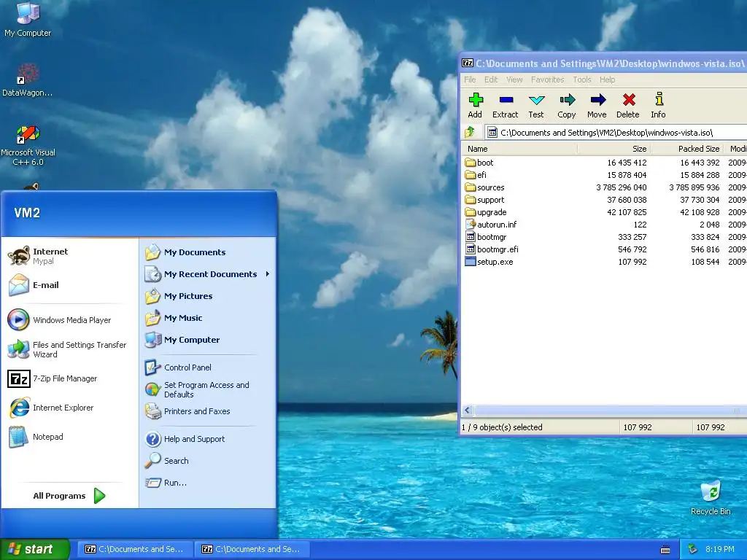
Task: Select Microsoft Visual C++ 6.0 shortcut
Action: [x=28, y=145]
